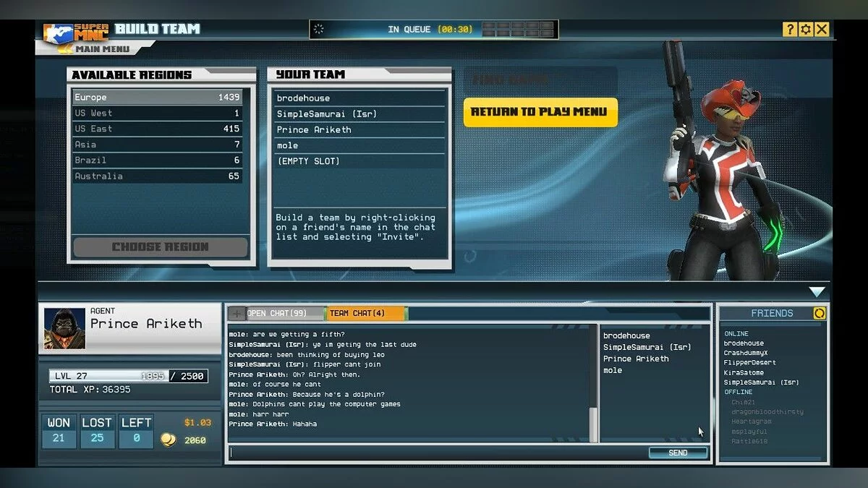Add chat tab plus icon
Screen dimensions: 868x488
[x=237, y=313]
